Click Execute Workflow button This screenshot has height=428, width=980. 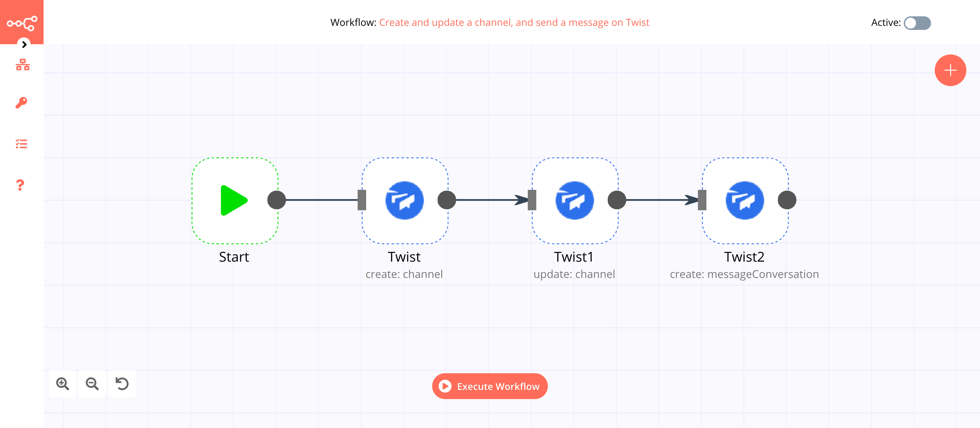(x=489, y=385)
